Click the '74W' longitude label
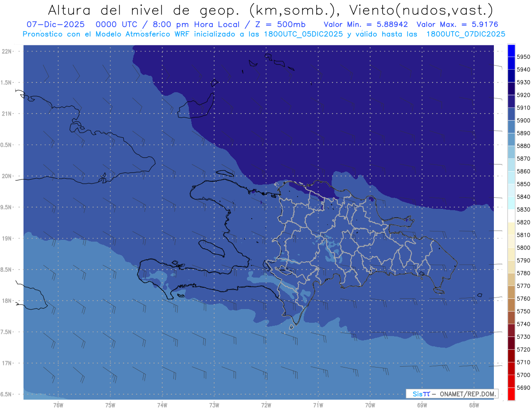The width and height of the screenshot is (532, 411). (x=162, y=405)
